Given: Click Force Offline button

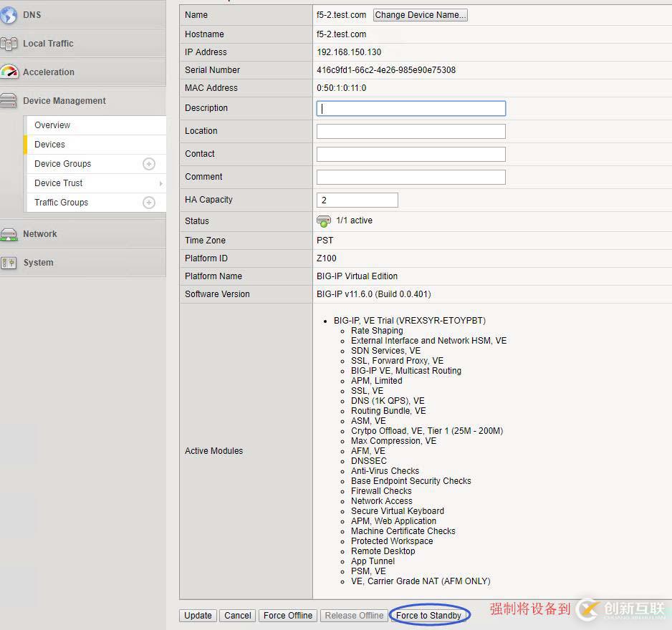Looking at the screenshot, I should (x=288, y=616).
